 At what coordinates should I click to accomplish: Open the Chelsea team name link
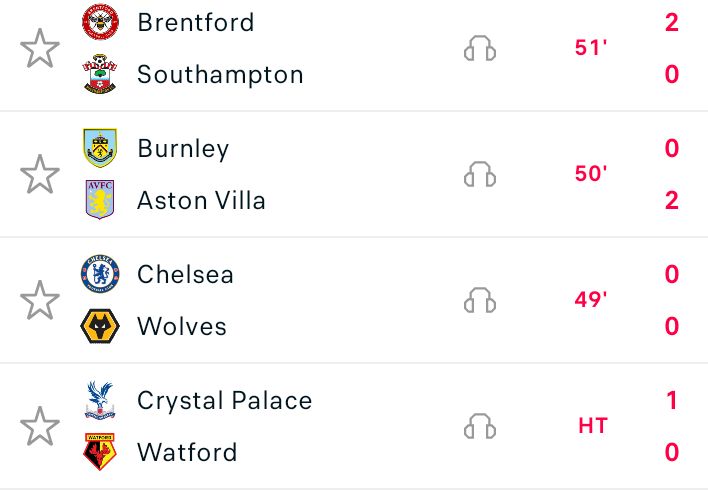[x=185, y=274]
